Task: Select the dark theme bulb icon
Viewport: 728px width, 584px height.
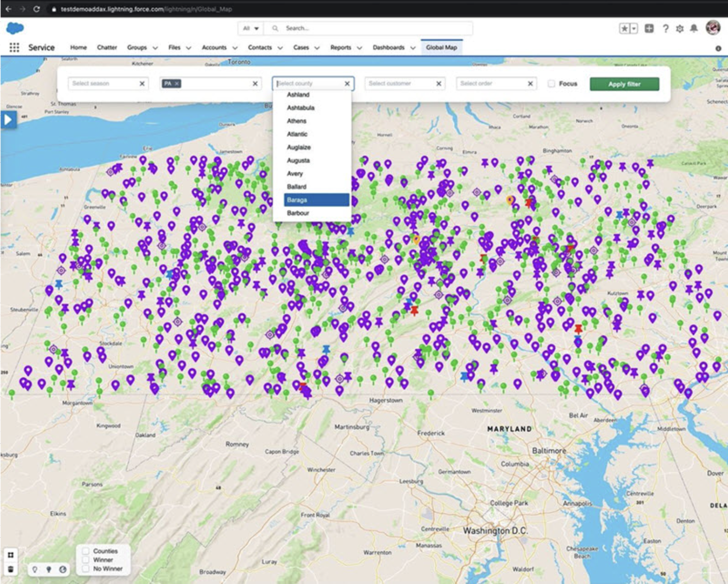Action: tap(49, 569)
